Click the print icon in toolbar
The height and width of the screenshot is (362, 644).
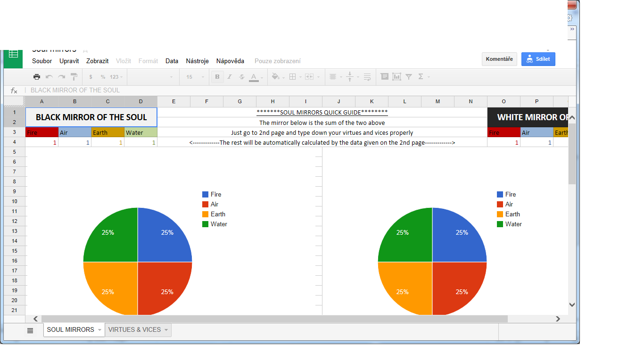tap(37, 77)
